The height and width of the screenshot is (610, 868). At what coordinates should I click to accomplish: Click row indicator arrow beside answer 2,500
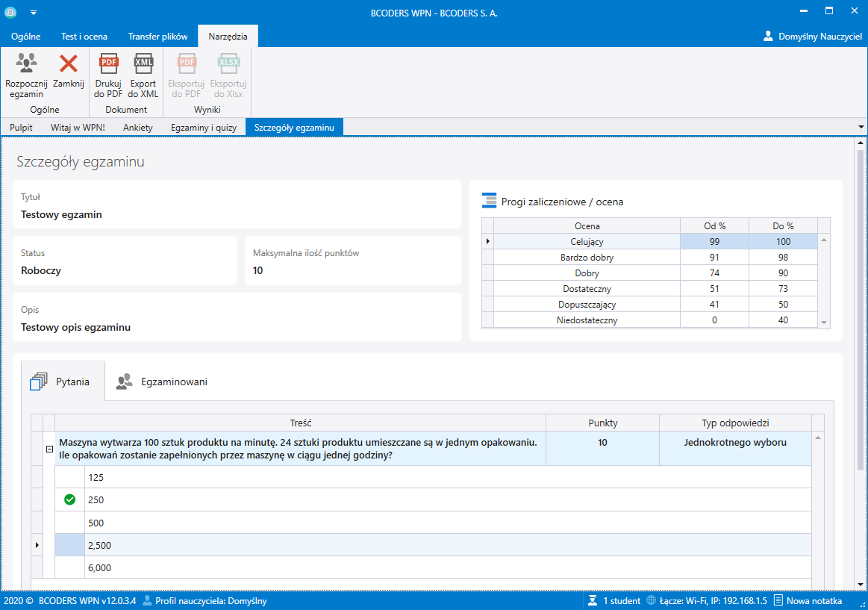pos(37,545)
